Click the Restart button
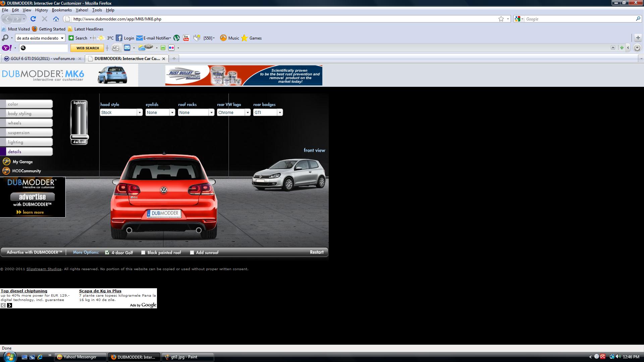 pos(317,252)
